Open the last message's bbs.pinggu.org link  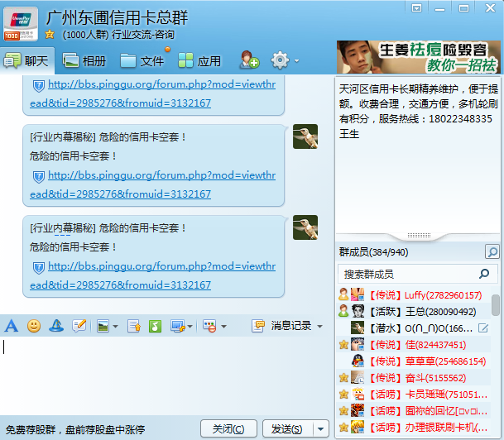tap(153, 275)
